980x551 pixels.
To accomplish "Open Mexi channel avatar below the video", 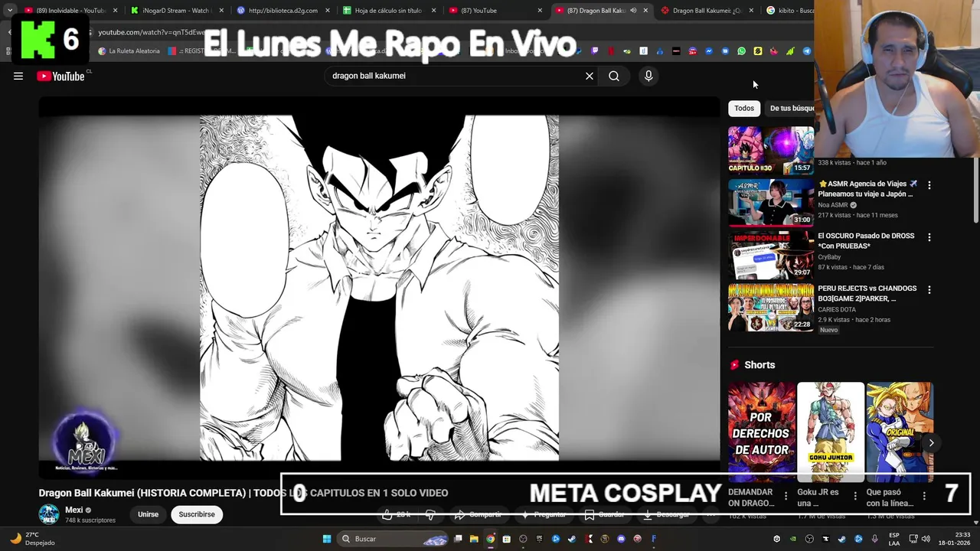I will pos(49,514).
